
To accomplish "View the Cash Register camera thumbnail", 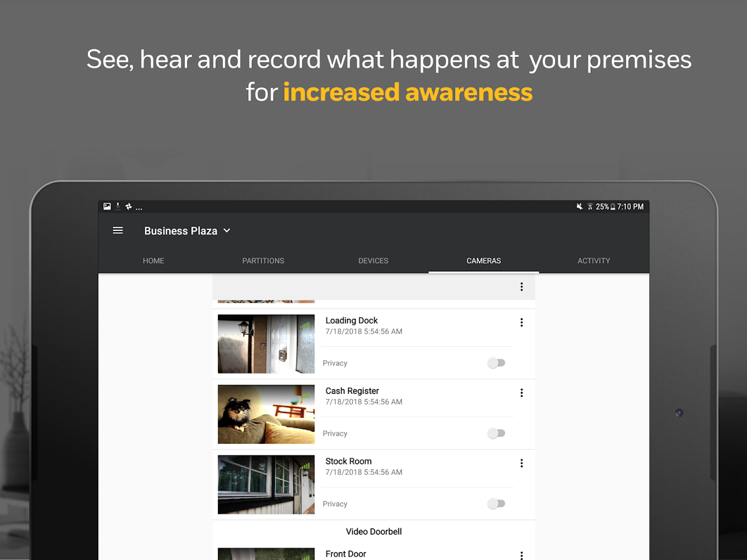I will [x=266, y=414].
